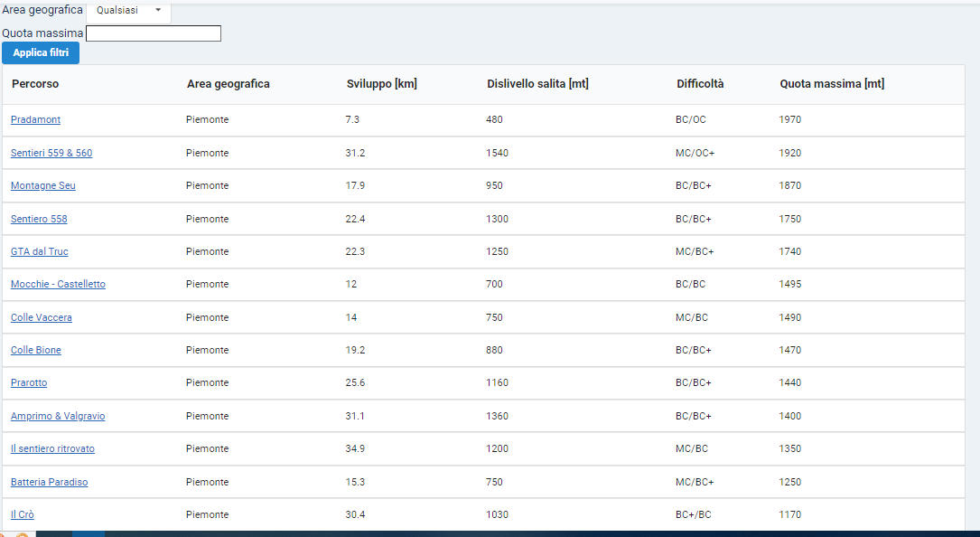Click the Quota massima input field

click(x=154, y=33)
